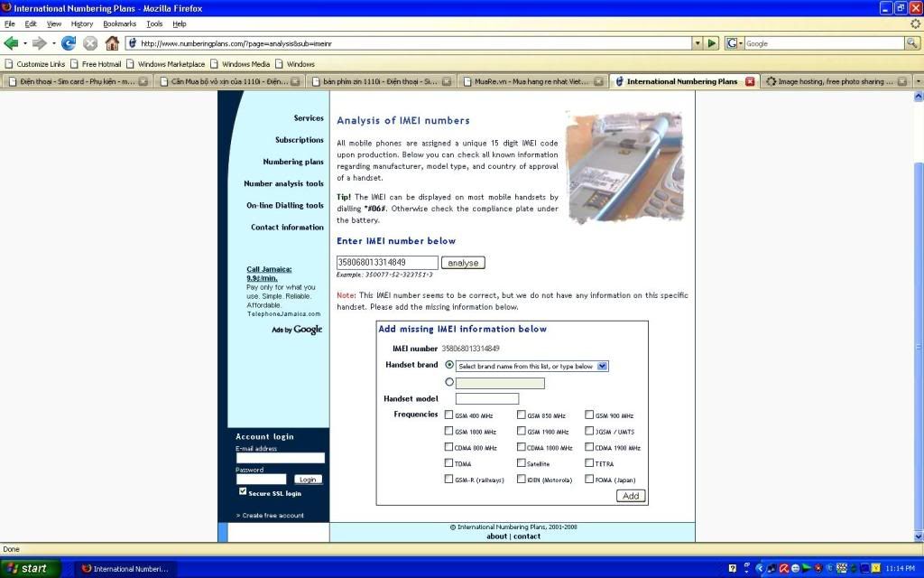The width and height of the screenshot is (924, 578).
Task: Check the Satellite frequency box
Action: (x=521, y=463)
